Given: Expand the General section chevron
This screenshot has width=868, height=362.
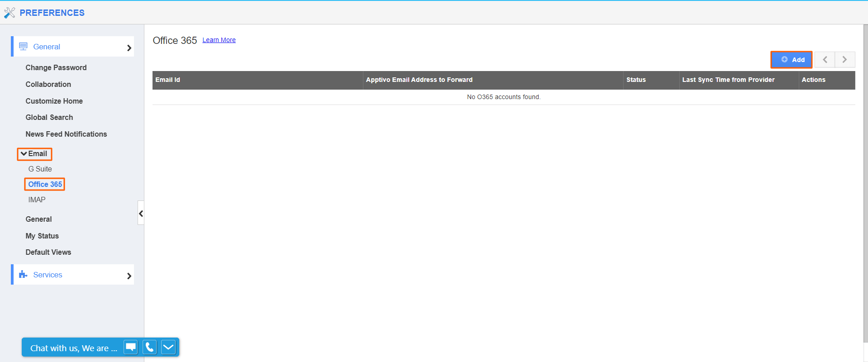Looking at the screenshot, I should pos(129,48).
